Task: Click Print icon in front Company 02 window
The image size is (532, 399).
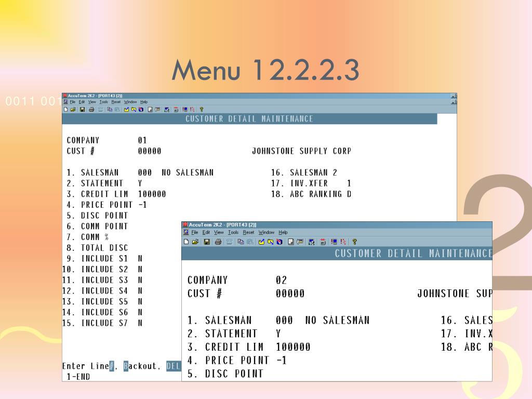Action: point(218,242)
